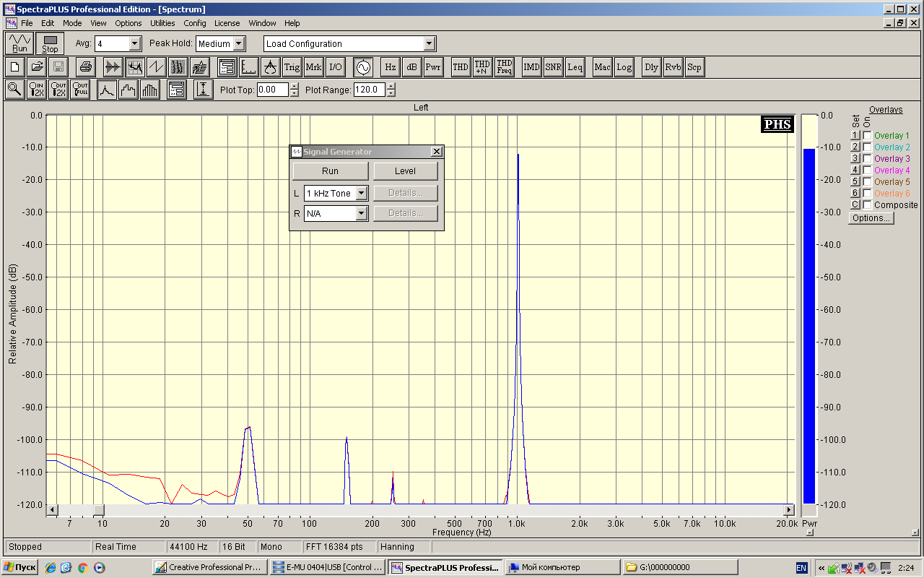Open the License menu

227,23
